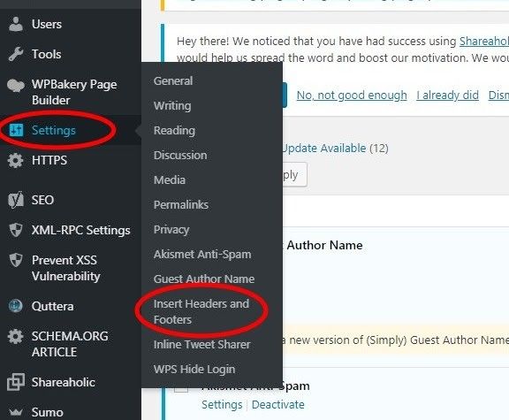The height and width of the screenshot is (420, 509).
Task: Click the HTTPS gear icon
Action: click(x=16, y=160)
